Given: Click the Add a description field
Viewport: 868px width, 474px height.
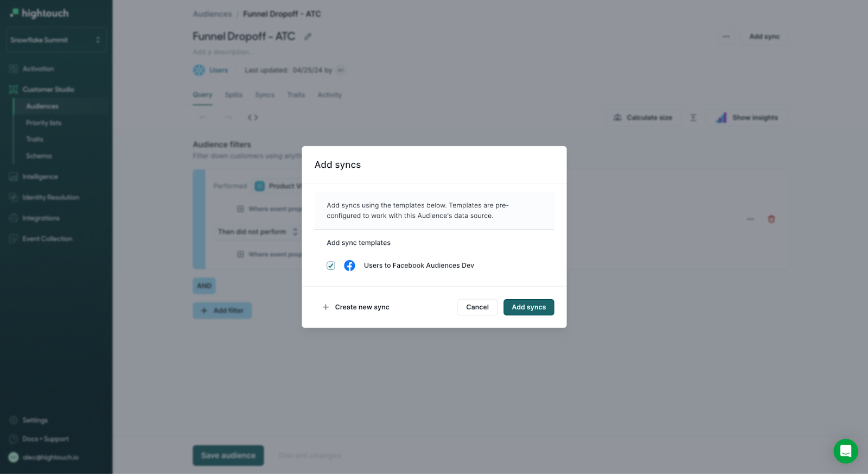Looking at the screenshot, I should [x=223, y=52].
